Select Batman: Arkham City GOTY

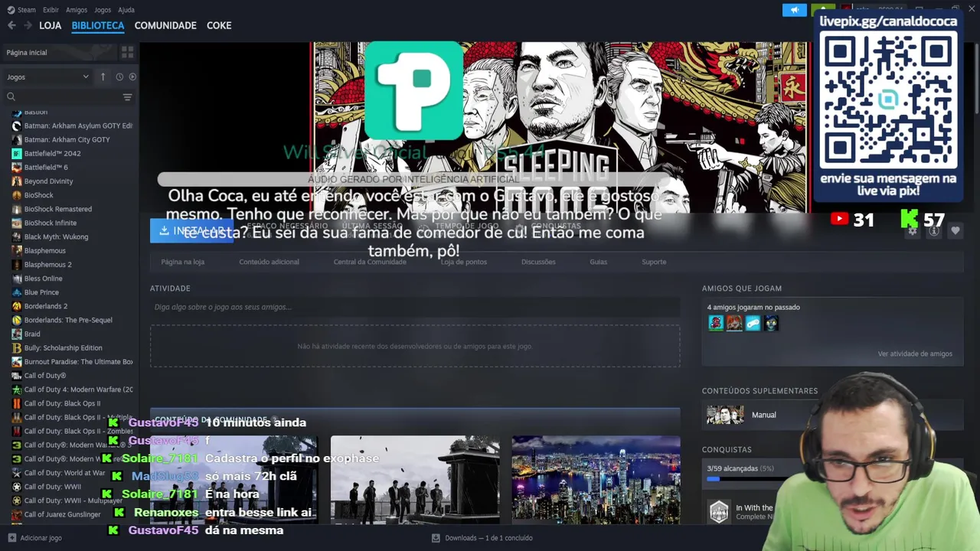click(x=67, y=139)
